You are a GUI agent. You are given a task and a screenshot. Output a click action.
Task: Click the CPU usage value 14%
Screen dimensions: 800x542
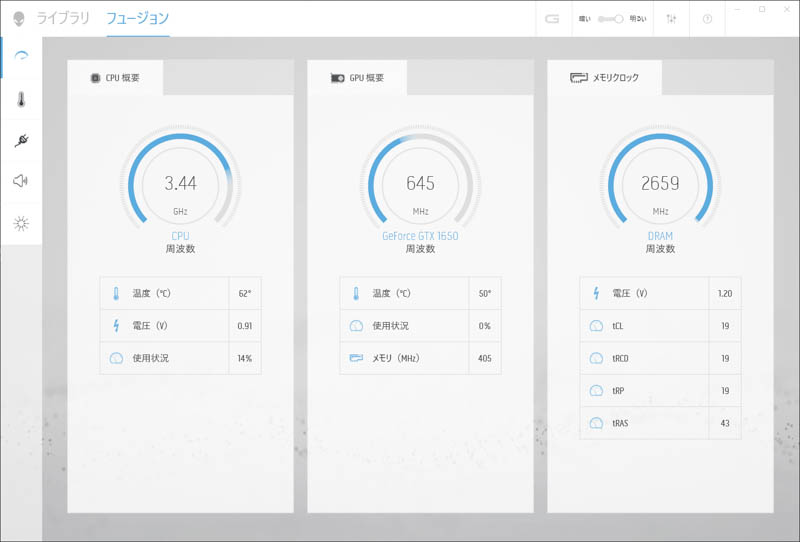(245, 359)
